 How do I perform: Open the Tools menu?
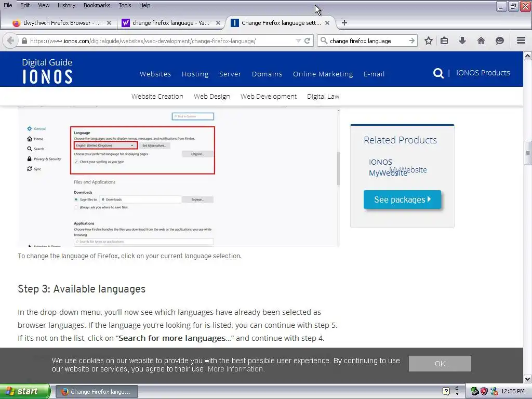125,5
